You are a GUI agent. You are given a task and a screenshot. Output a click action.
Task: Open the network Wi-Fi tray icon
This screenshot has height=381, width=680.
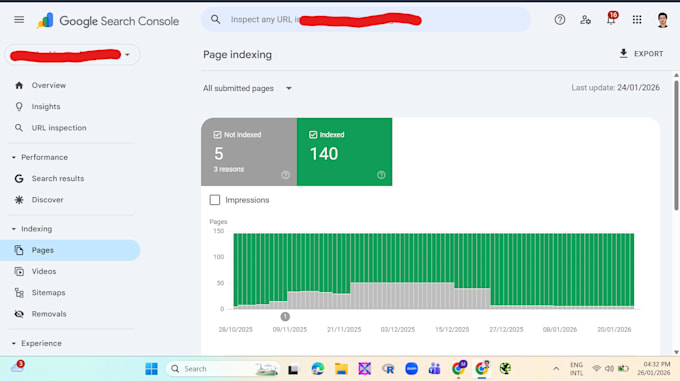(x=597, y=369)
